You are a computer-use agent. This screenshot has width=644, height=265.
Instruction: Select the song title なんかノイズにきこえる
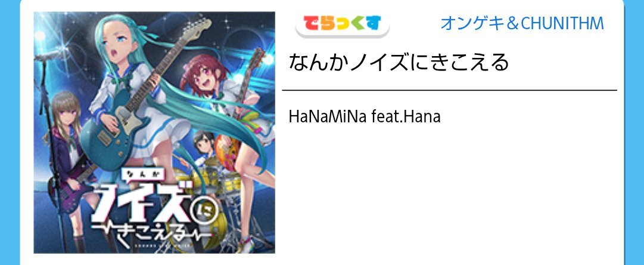click(x=399, y=63)
